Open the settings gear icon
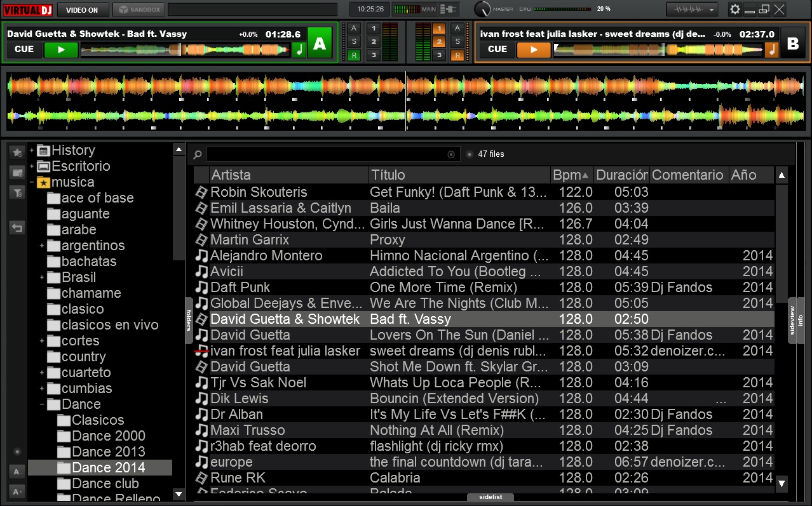 735,10
